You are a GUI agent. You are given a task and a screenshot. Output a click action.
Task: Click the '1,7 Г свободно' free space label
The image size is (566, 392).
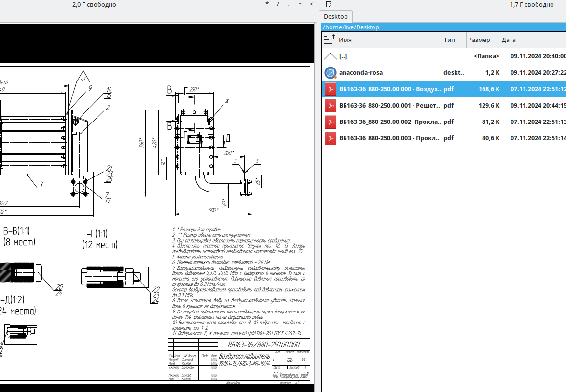coord(532,5)
